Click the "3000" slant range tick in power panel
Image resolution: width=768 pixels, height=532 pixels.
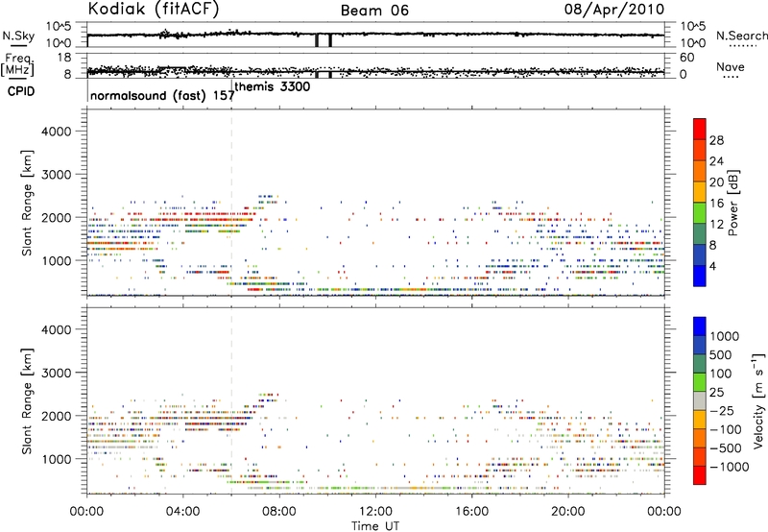click(57, 175)
